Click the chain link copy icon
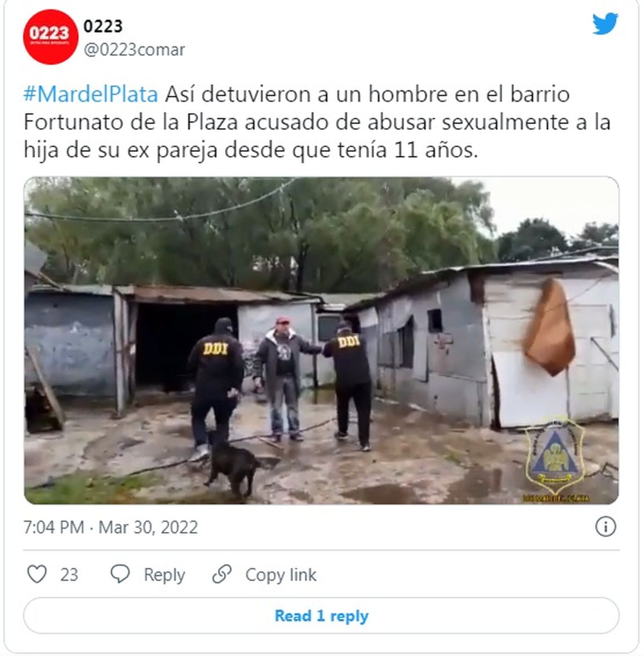The height and width of the screenshot is (656, 644). click(x=222, y=574)
